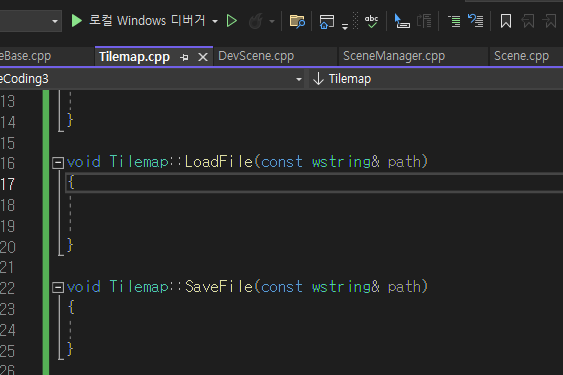The width and height of the screenshot is (563, 375).
Task: Go to previous bookmark icon
Action: [x=528, y=21]
